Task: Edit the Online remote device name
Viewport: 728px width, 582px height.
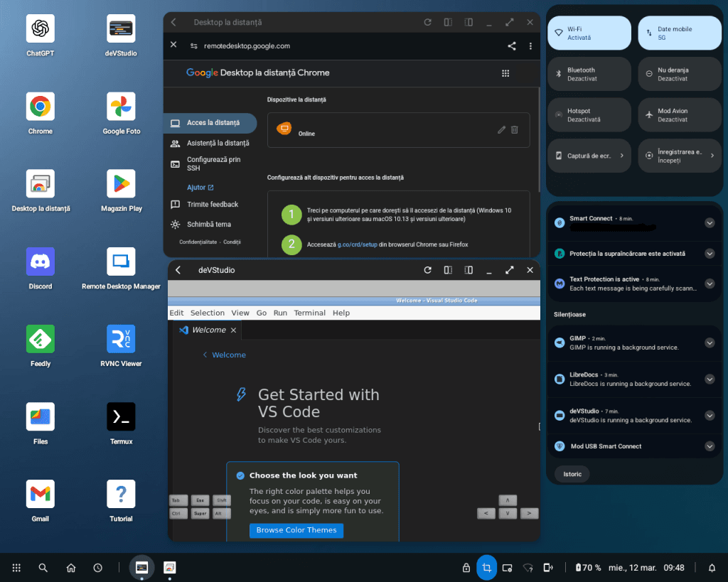Action: click(x=501, y=130)
